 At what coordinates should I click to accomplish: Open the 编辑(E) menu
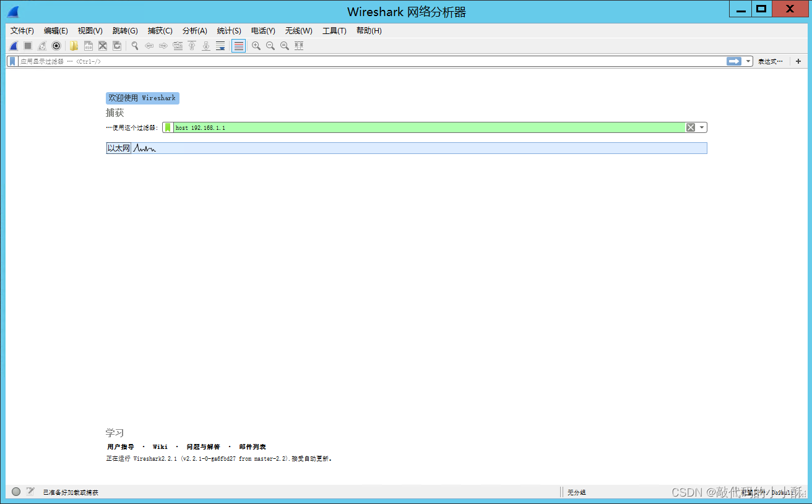[56, 31]
